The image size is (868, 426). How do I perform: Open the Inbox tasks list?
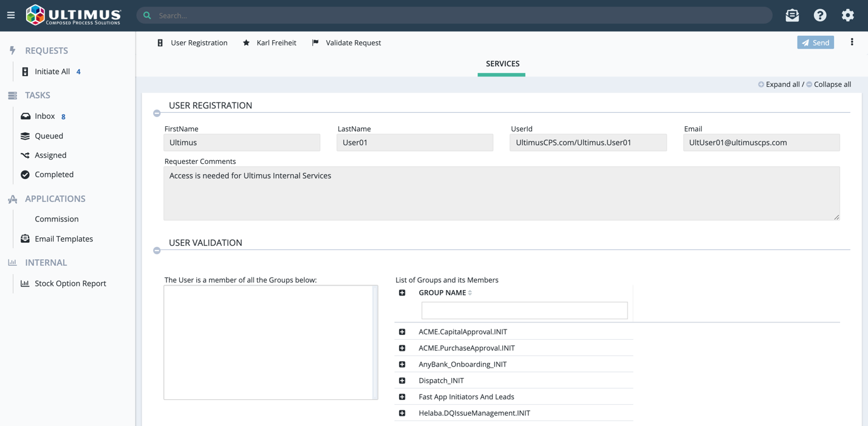[45, 116]
